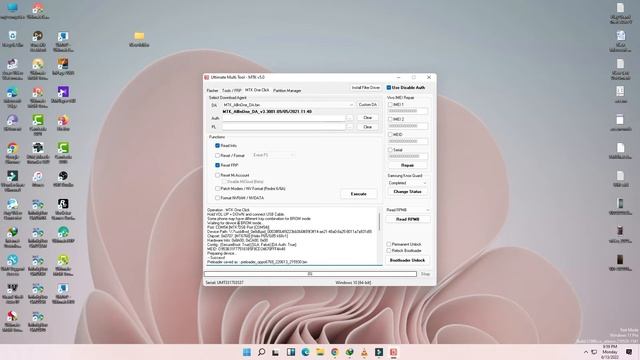Click the Ultimate Multi Tool taskbar icon

(393, 352)
